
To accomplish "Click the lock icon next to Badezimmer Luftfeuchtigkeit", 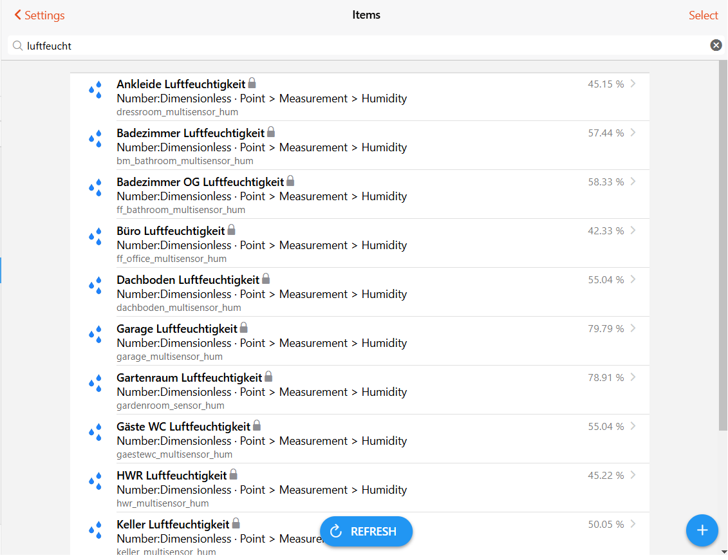I will 271,132.
